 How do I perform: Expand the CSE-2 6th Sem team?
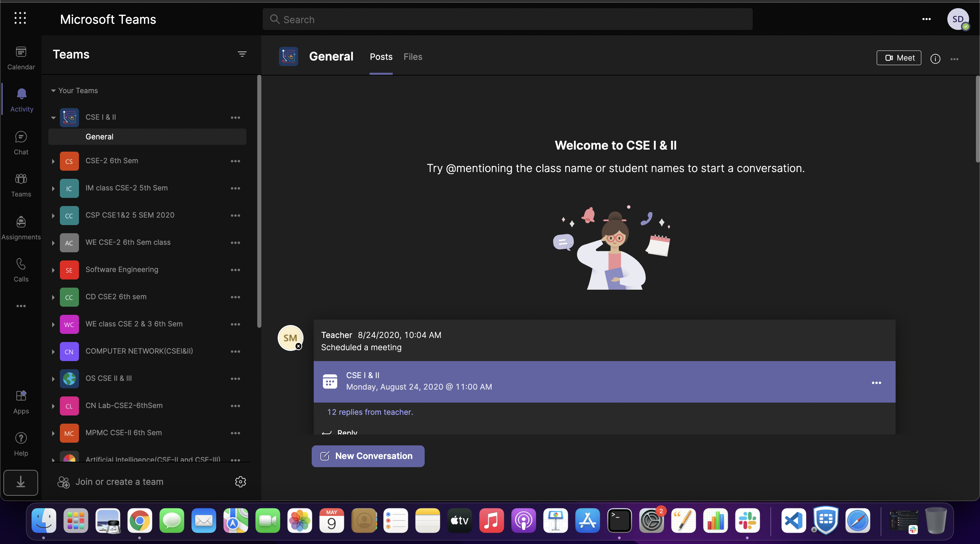coord(53,161)
